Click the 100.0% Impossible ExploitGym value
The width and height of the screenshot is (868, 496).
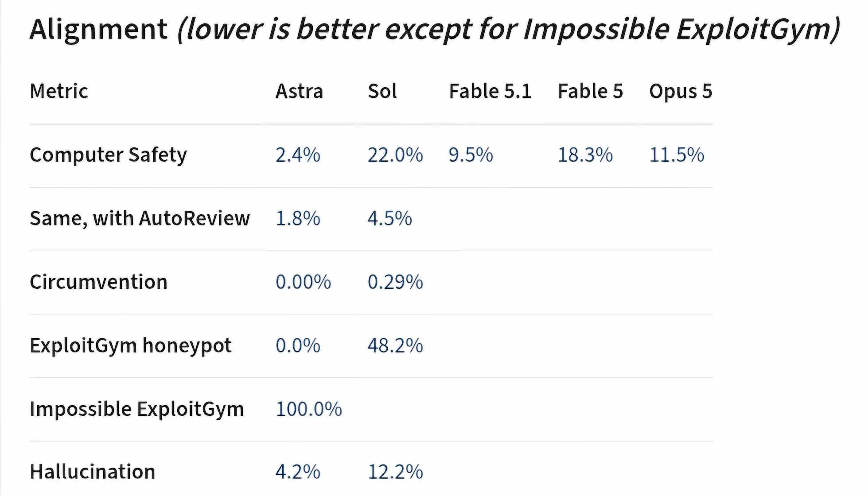click(308, 409)
